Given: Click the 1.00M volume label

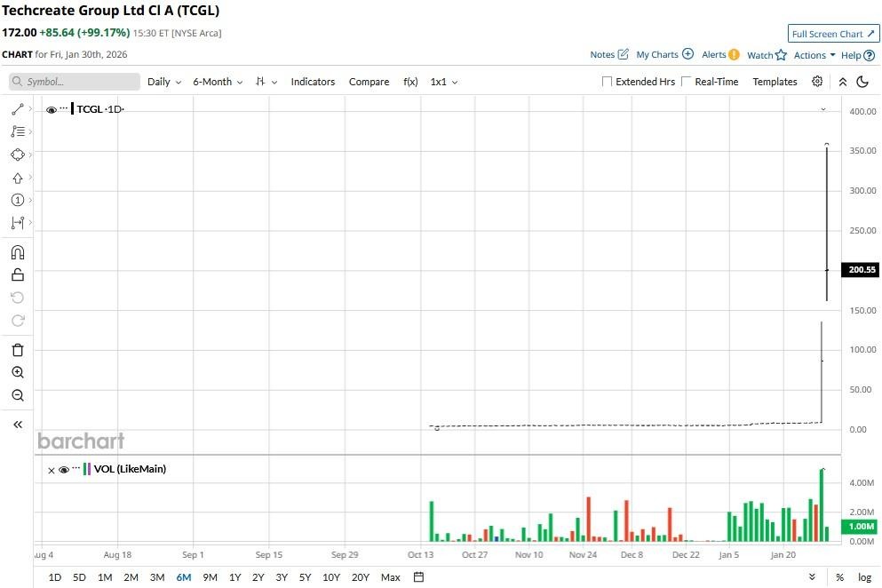Looking at the screenshot, I should (861, 526).
